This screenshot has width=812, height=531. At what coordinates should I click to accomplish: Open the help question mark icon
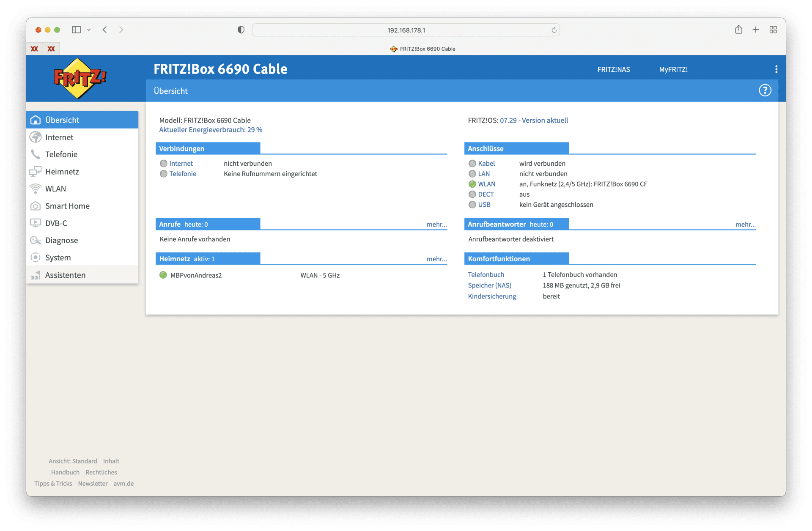coord(765,90)
